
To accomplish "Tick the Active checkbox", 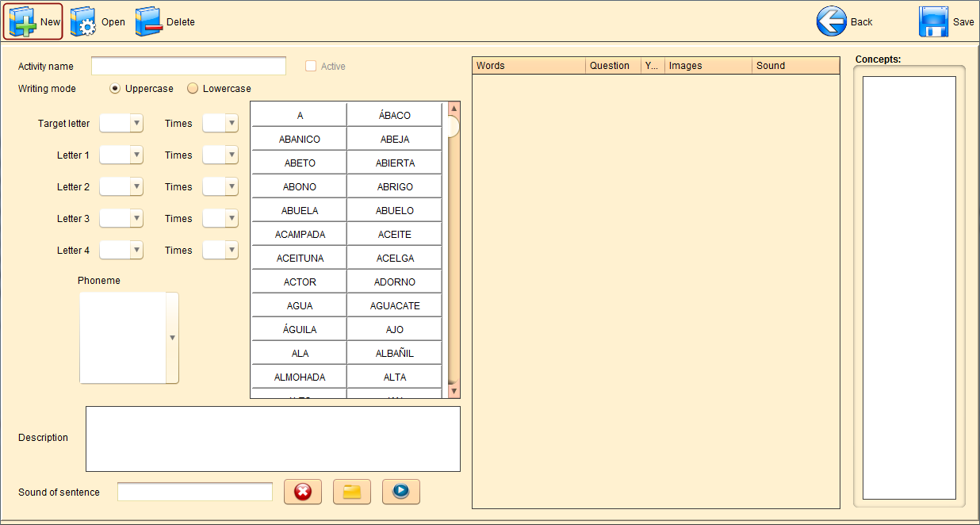I will (x=311, y=66).
